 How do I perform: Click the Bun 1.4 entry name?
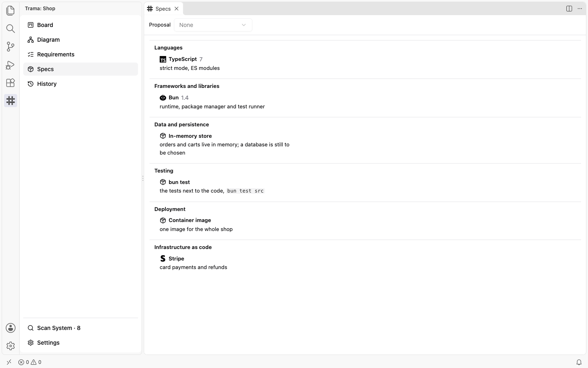click(x=178, y=98)
